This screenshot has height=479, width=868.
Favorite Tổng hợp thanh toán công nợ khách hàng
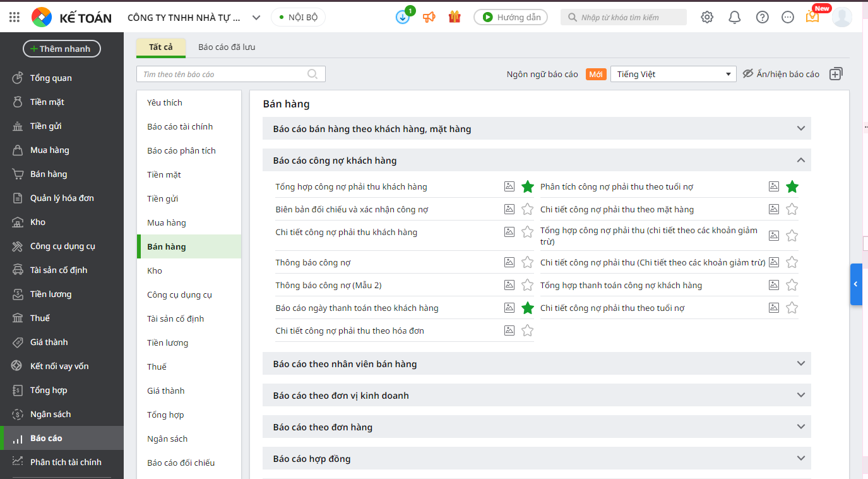[792, 285]
